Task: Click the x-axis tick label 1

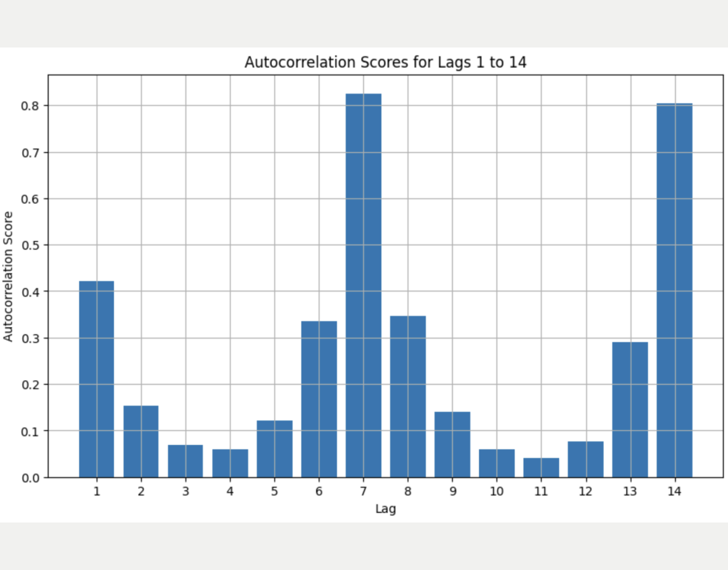Action: click(97, 491)
